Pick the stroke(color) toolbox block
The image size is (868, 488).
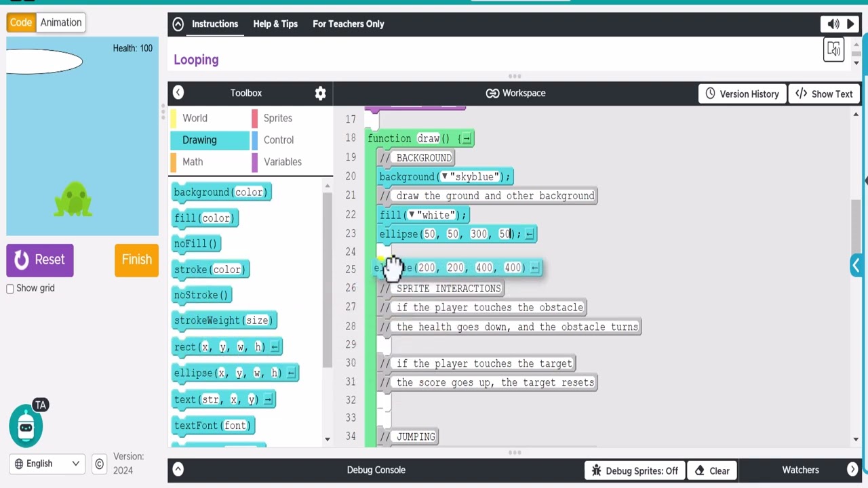point(210,270)
